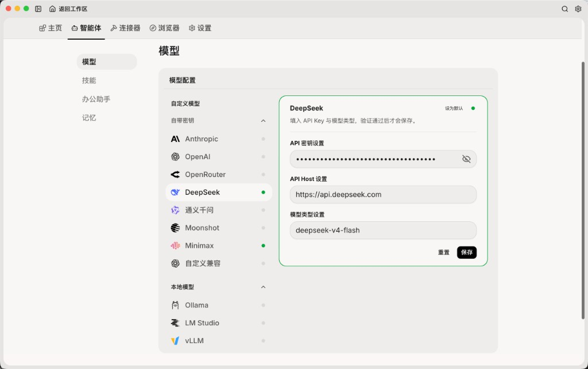This screenshot has height=369, width=588.
Task: Select the LM Studio row
Action: pos(219,323)
